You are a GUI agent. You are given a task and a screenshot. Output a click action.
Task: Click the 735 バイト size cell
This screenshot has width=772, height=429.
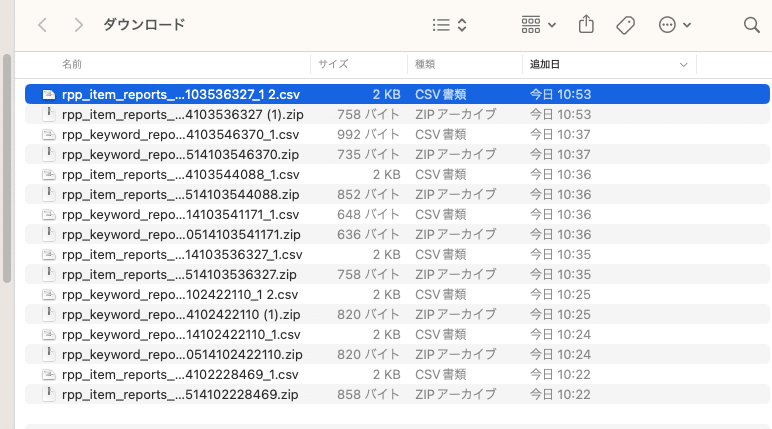[368, 154]
